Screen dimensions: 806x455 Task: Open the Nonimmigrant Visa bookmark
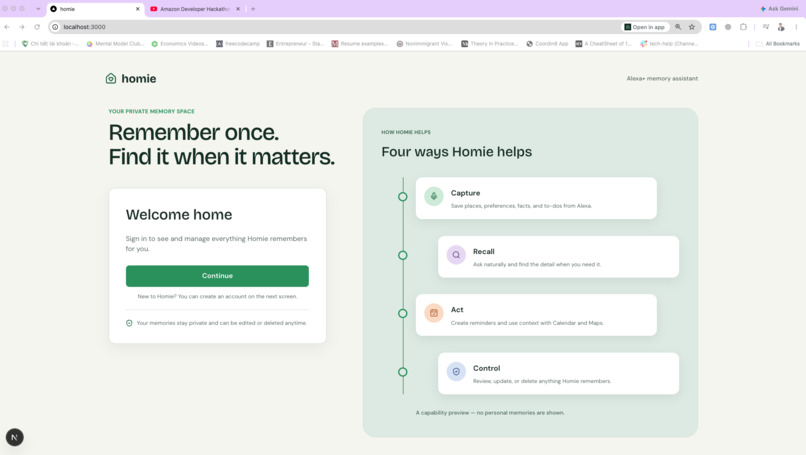[x=425, y=44]
